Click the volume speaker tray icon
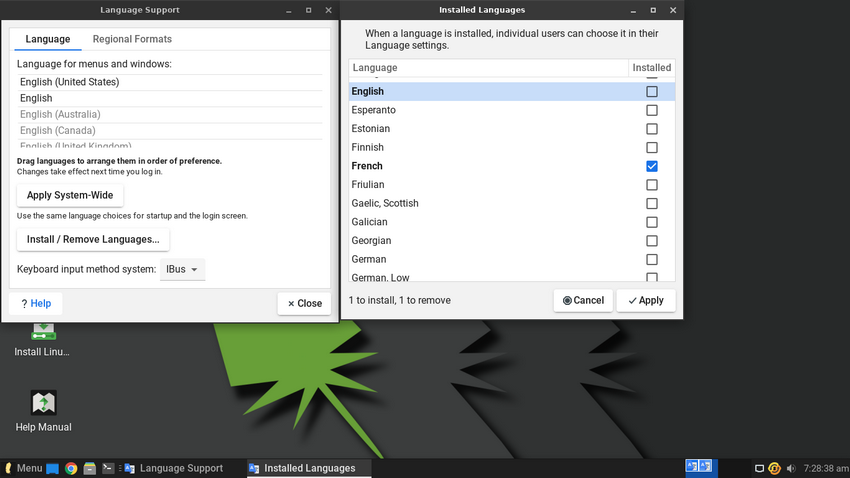This screenshot has width=850, height=478. (791, 468)
